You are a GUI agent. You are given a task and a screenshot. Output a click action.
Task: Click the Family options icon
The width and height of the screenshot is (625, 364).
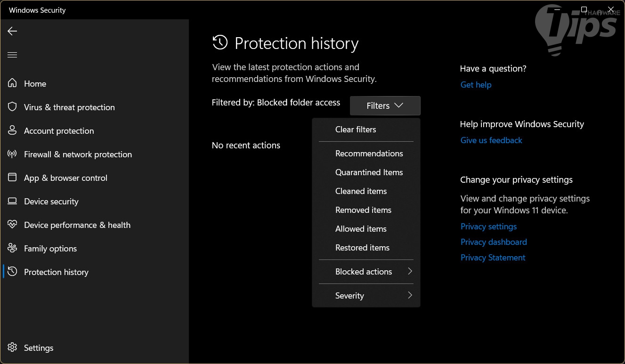click(13, 248)
